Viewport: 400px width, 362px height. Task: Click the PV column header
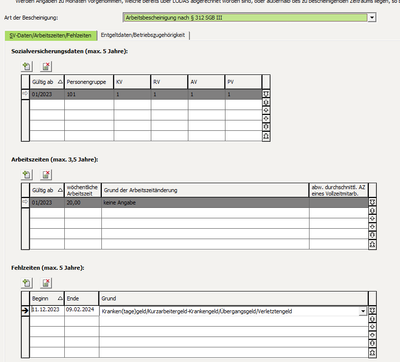243,82
